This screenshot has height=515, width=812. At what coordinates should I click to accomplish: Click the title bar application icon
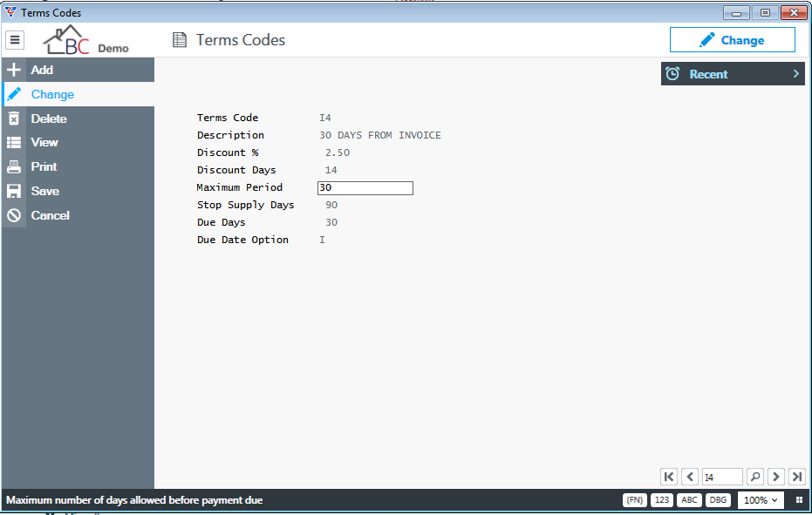[x=10, y=12]
